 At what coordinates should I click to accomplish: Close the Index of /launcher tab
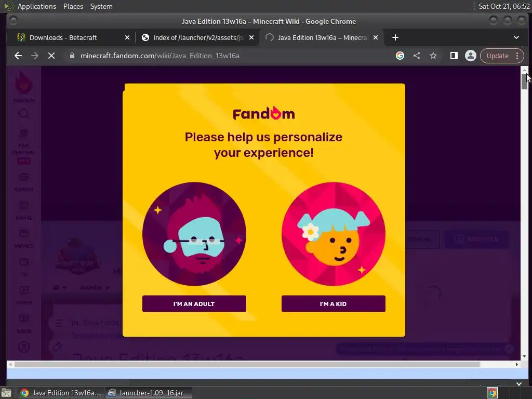[251, 37]
